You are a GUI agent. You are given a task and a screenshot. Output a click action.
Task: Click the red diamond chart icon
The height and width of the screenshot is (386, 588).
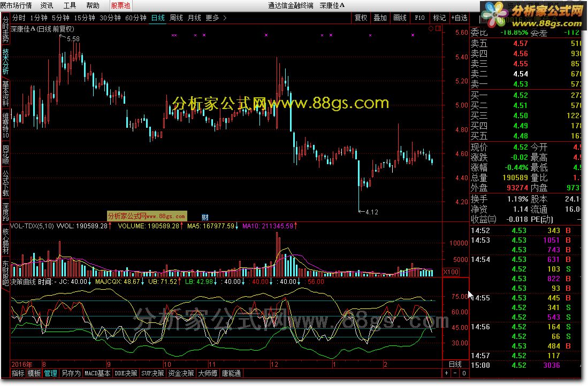click(x=431, y=28)
